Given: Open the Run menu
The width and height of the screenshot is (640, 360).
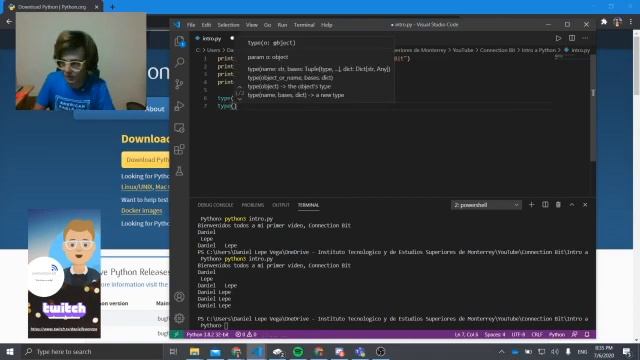Looking at the screenshot, I should pyautogui.click(x=282, y=25).
